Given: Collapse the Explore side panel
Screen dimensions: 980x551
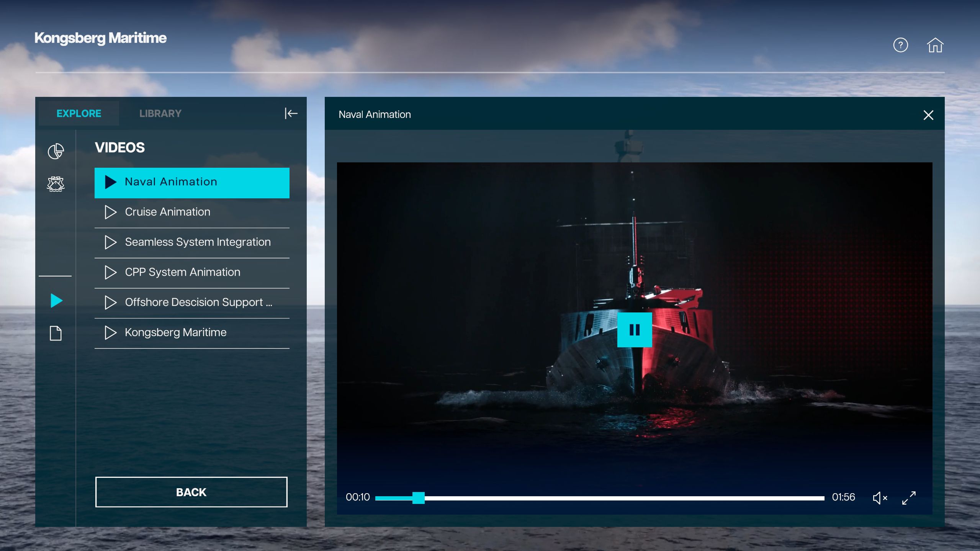Looking at the screenshot, I should (x=291, y=113).
